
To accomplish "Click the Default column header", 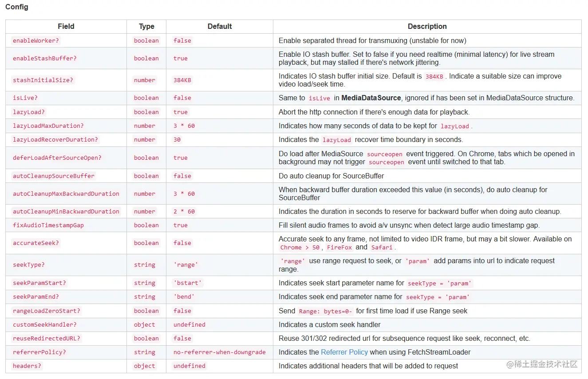I will tap(220, 27).
